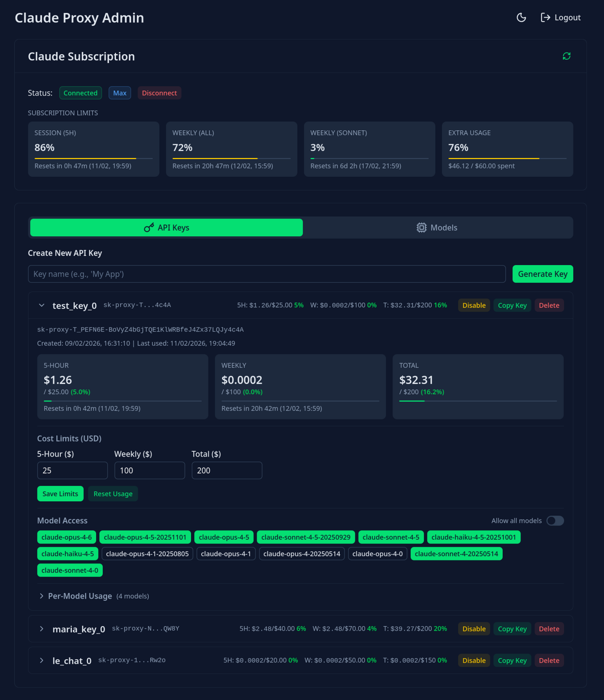
Task: Click the Weekly (All) progress bar
Action: tap(231, 158)
